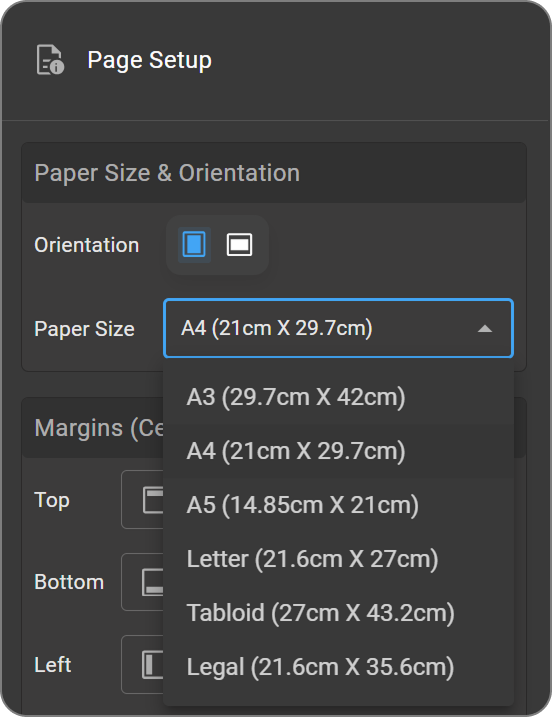Collapse the Paper Size dropdown arrow

485,329
